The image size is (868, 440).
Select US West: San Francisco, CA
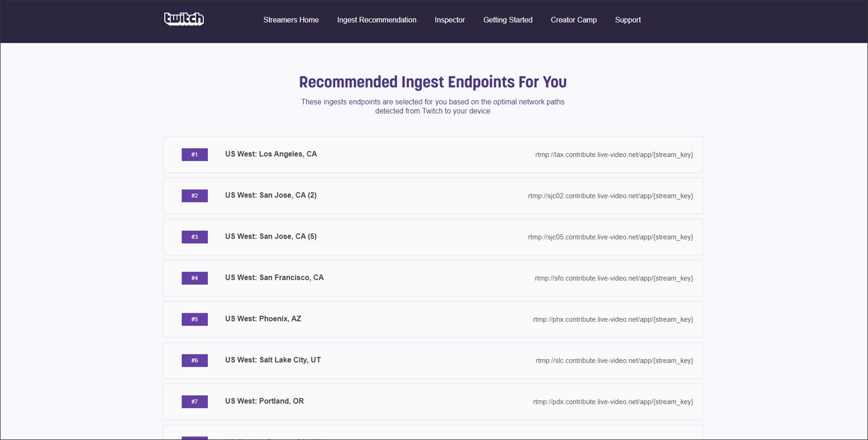[x=274, y=277]
